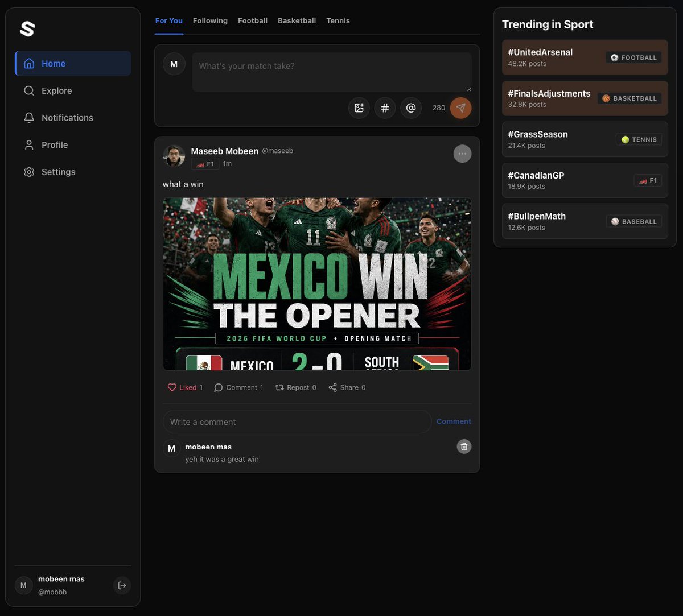Image resolution: width=683 pixels, height=616 pixels.
Task: Open the Explore page
Action: (73, 90)
